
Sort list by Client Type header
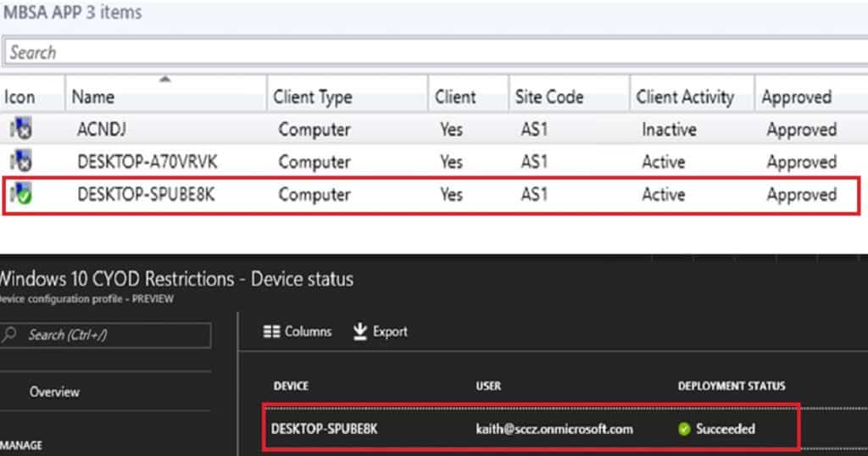pos(312,97)
